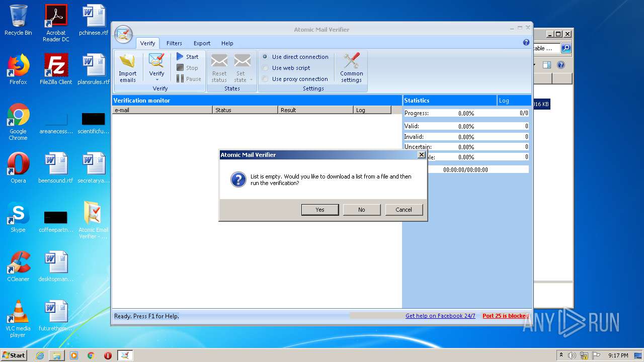This screenshot has height=362, width=644.
Task: Select the Statistics panel header
Action: pyautogui.click(x=450, y=101)
